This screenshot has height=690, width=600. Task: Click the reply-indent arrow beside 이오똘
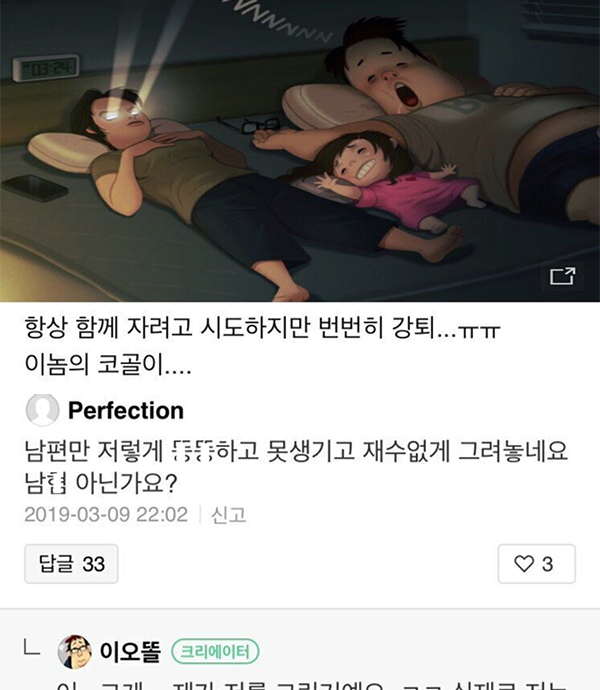[32, 648]
